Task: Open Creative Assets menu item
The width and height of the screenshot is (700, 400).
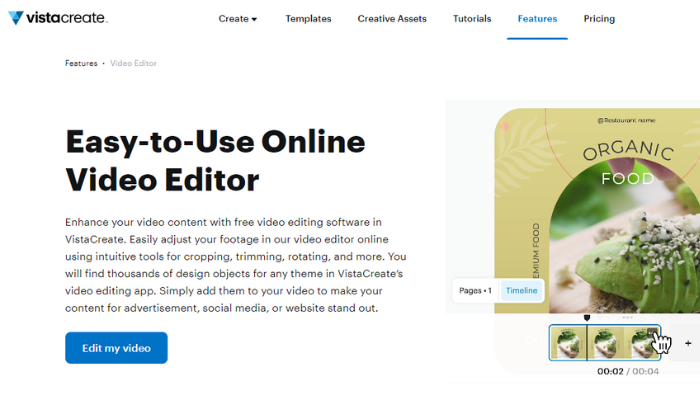Action: 392,19
